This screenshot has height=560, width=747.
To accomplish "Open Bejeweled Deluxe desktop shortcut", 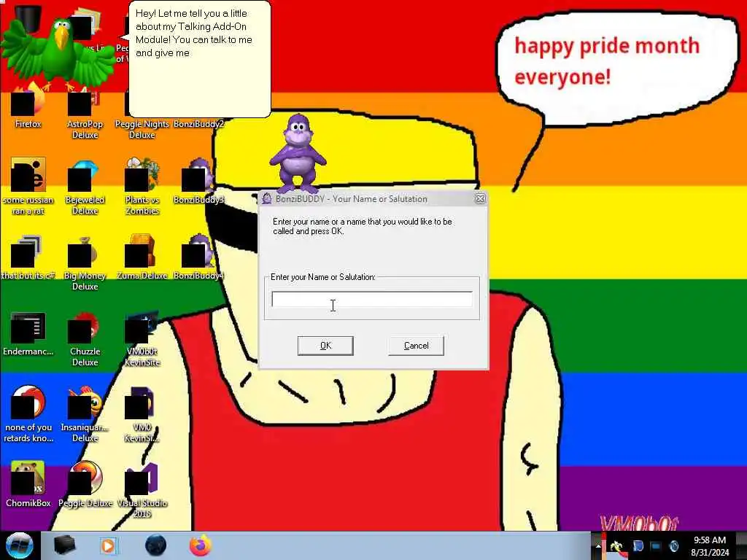I will (x=85, y=187).
